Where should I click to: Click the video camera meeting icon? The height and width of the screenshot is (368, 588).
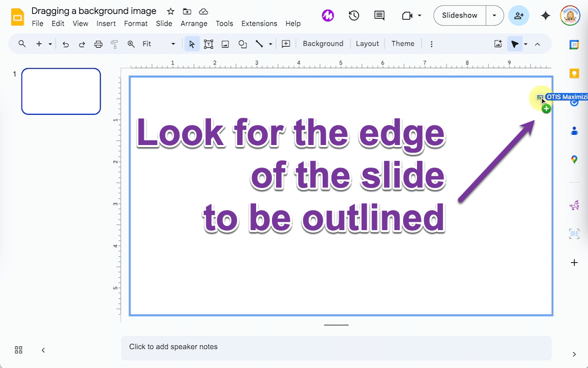point(407,15)
